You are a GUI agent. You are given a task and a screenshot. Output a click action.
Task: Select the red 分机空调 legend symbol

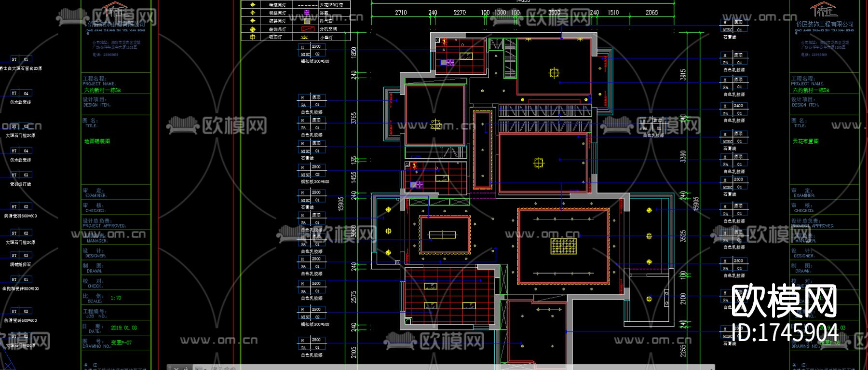coord(307,29)
